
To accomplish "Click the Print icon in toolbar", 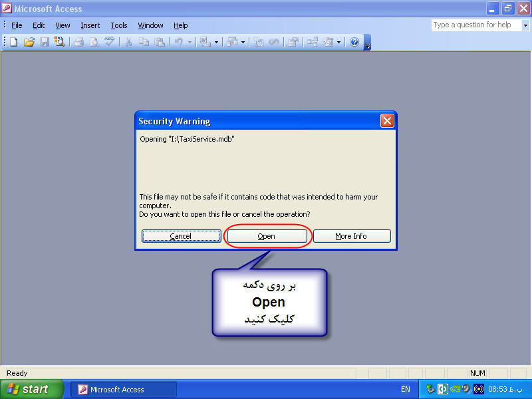I will pyautogui.click(x=78, y=42).
